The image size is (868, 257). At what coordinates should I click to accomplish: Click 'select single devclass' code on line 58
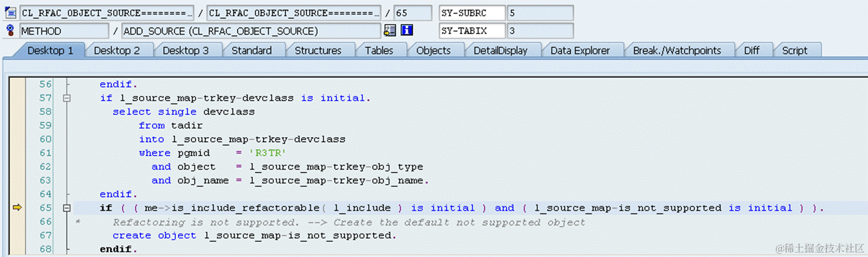click(x=184, y=111)
